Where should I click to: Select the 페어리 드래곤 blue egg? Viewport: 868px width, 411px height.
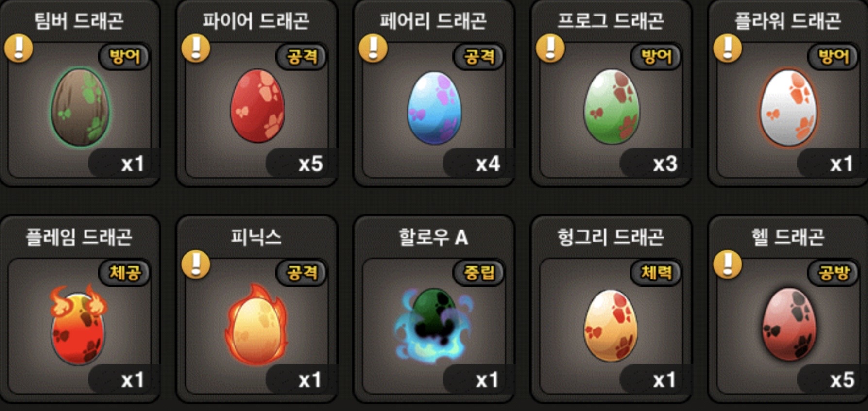pyautogui.click(x=434, y=108)
